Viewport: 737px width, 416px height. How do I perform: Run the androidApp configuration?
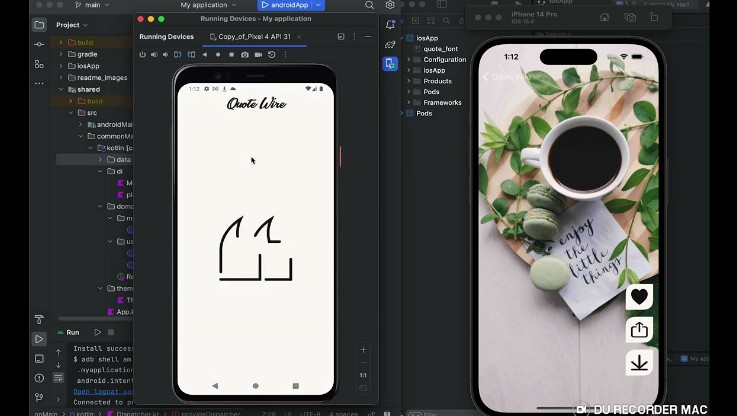285,5
